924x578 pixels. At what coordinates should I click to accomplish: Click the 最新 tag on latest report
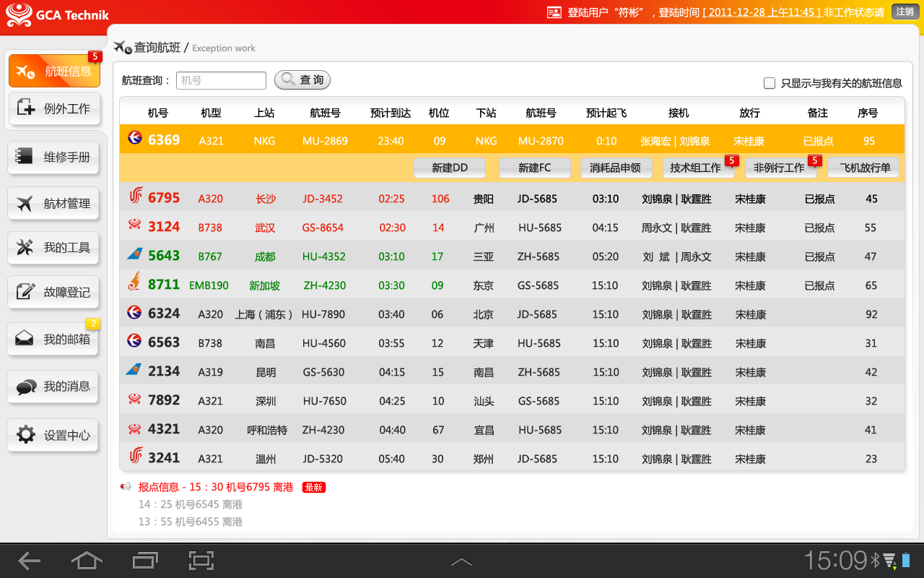tap(314, 488)
